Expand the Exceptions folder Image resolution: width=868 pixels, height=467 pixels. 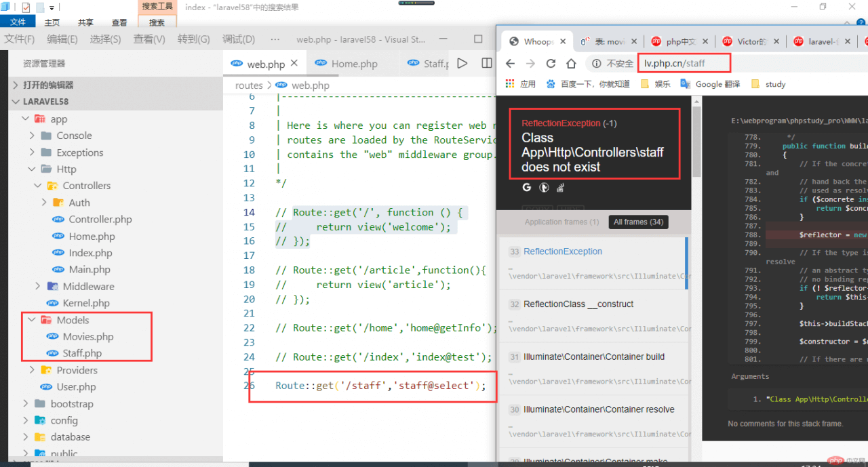pyautogui.click(x=33, y=153)
